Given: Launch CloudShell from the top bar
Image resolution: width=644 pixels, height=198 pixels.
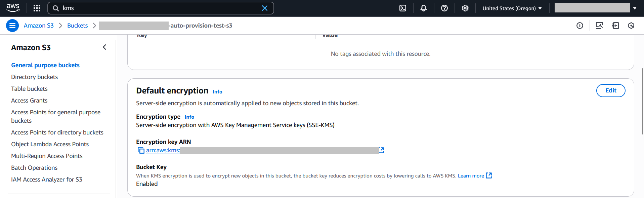Looking at the screenshot, I should pos(403,8).
